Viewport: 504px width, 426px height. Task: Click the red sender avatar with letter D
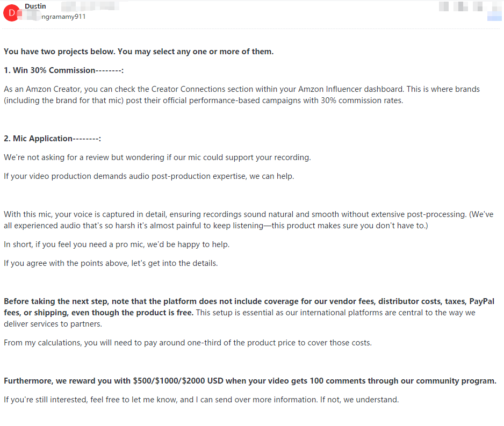click(x=12, y=13)
